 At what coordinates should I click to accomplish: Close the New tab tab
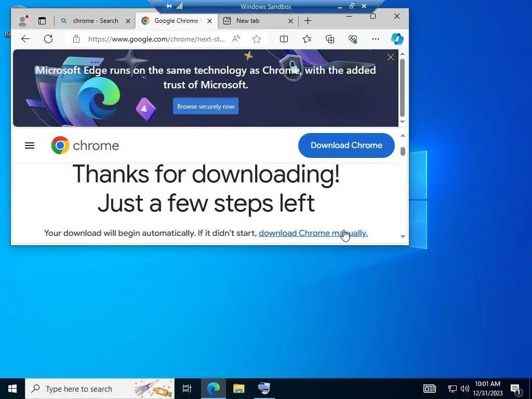(x=290, y=21)
